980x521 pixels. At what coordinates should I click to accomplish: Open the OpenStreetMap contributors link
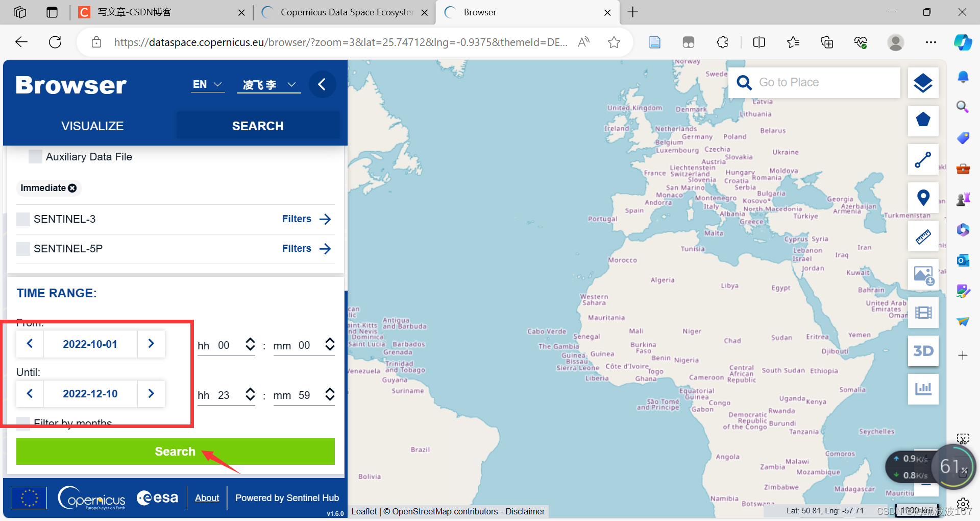(445, 511)
